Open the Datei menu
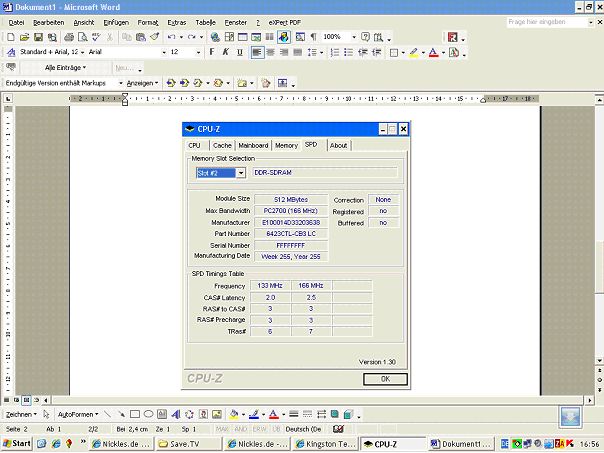 pyautogui.click(x=16, y=23)
